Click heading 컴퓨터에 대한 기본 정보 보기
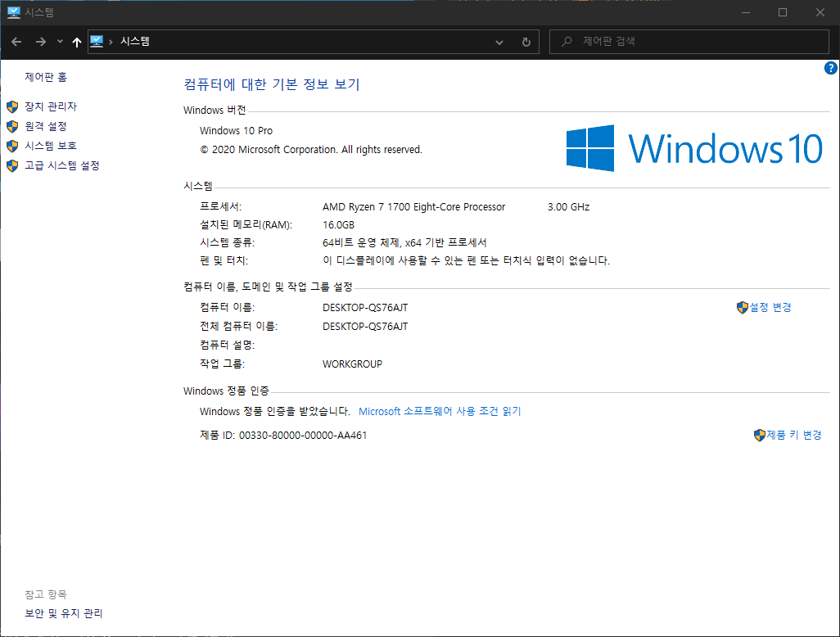The image size is (840, 637). coord(272,84)
